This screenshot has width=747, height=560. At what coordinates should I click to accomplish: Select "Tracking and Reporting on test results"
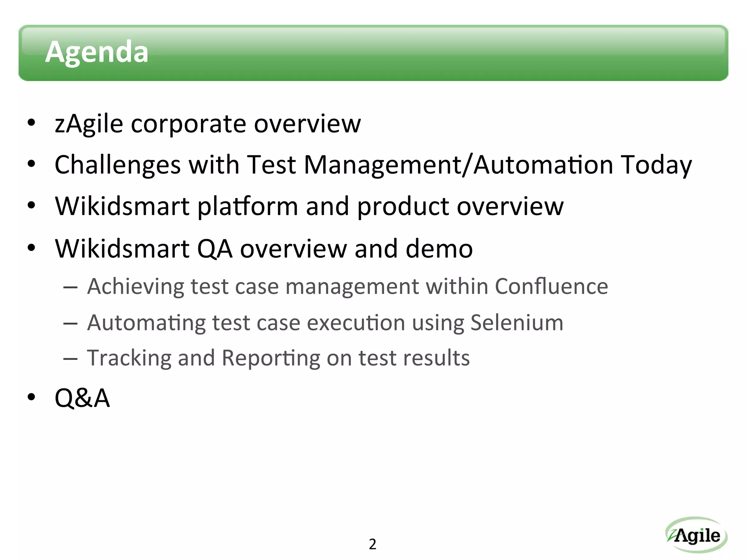point(278,358)
